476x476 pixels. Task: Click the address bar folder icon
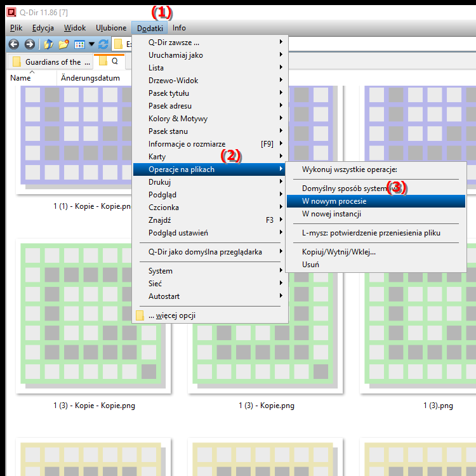pyautogui.click(x=118, y=44)
